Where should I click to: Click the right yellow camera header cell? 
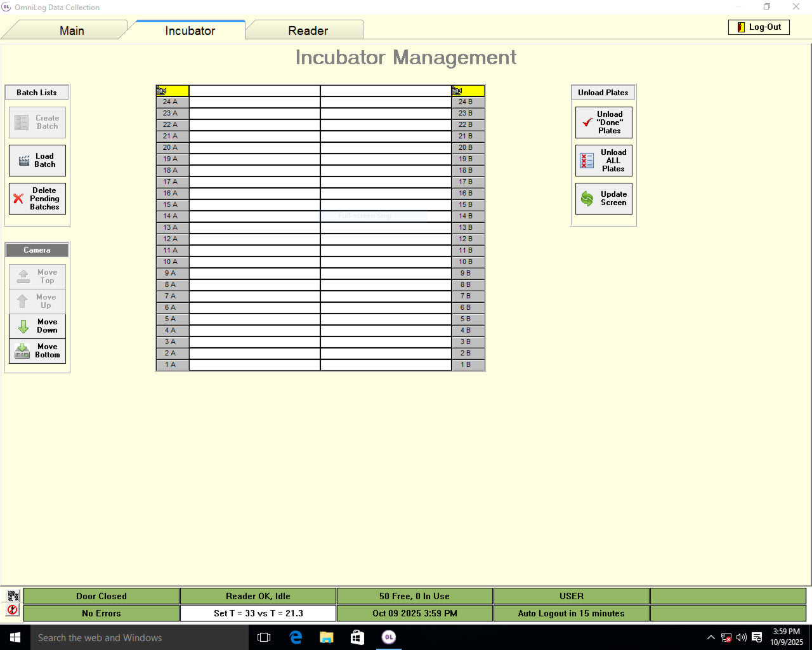(468, 91)
